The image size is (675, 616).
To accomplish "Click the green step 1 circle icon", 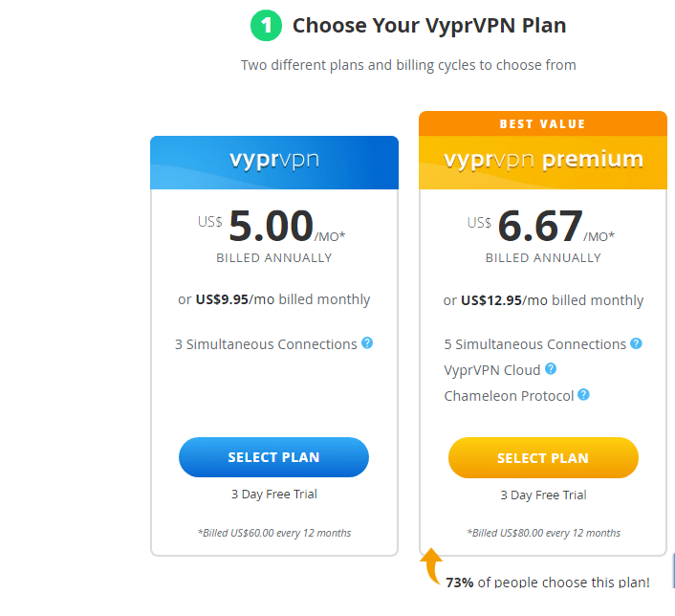I will [x=266, y=26].
